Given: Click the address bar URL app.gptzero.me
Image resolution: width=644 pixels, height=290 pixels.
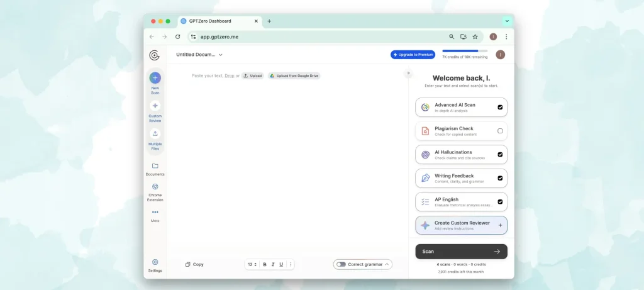Looking at the screenshot, I should (219, 36).
